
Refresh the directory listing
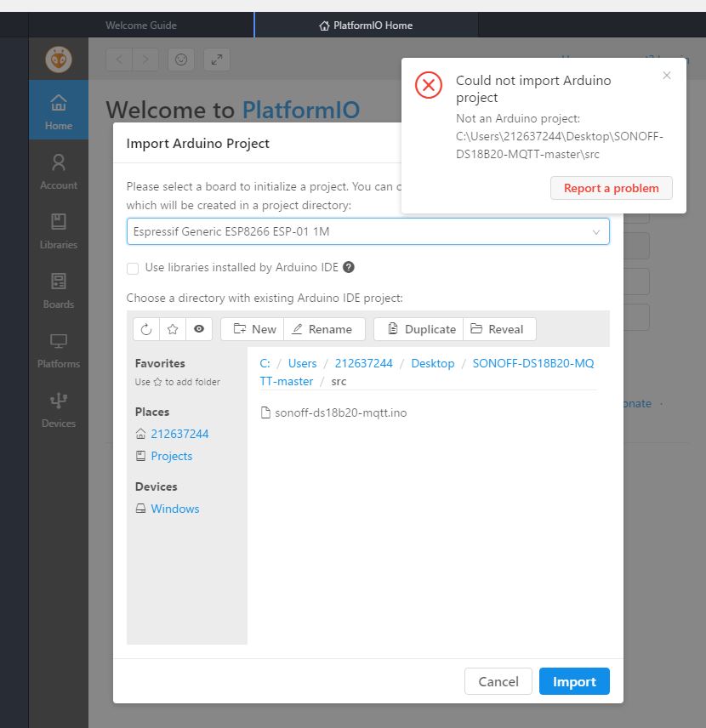pyautogui.click(x=146, y=329)
